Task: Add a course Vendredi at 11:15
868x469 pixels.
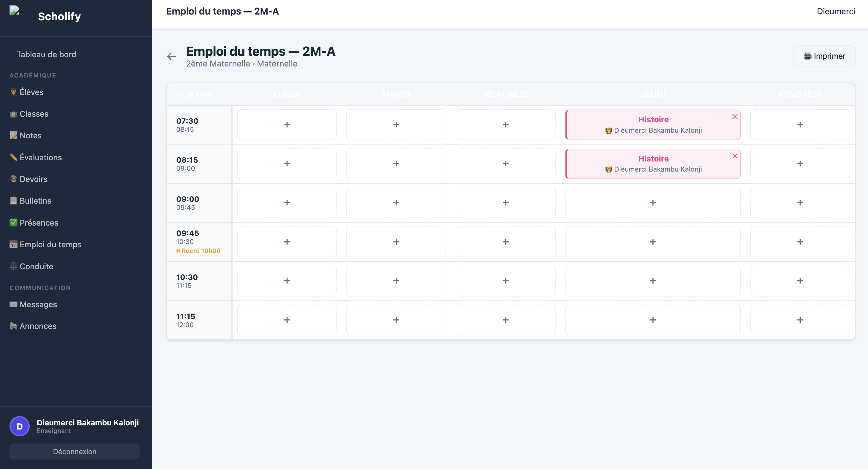Action: click(800, 320)
